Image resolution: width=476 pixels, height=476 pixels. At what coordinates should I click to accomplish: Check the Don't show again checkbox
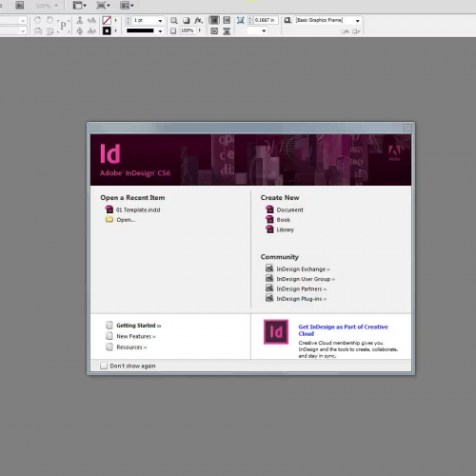point(104,366)
